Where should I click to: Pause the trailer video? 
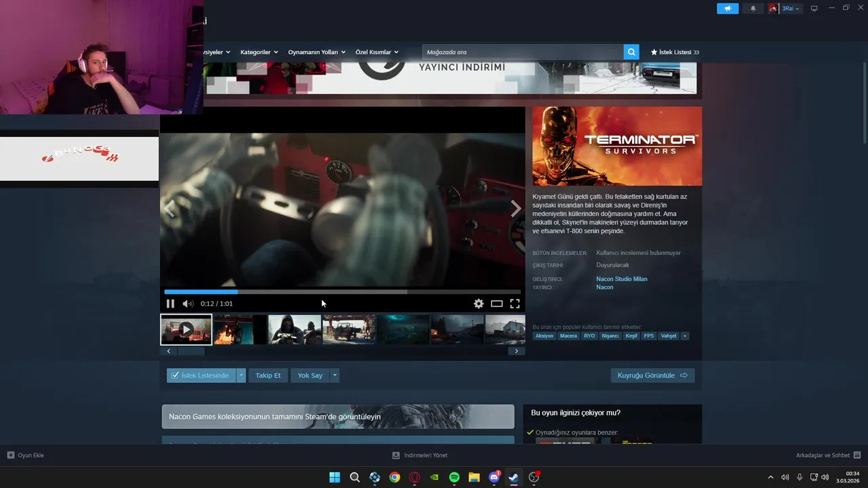click(170, 304)
